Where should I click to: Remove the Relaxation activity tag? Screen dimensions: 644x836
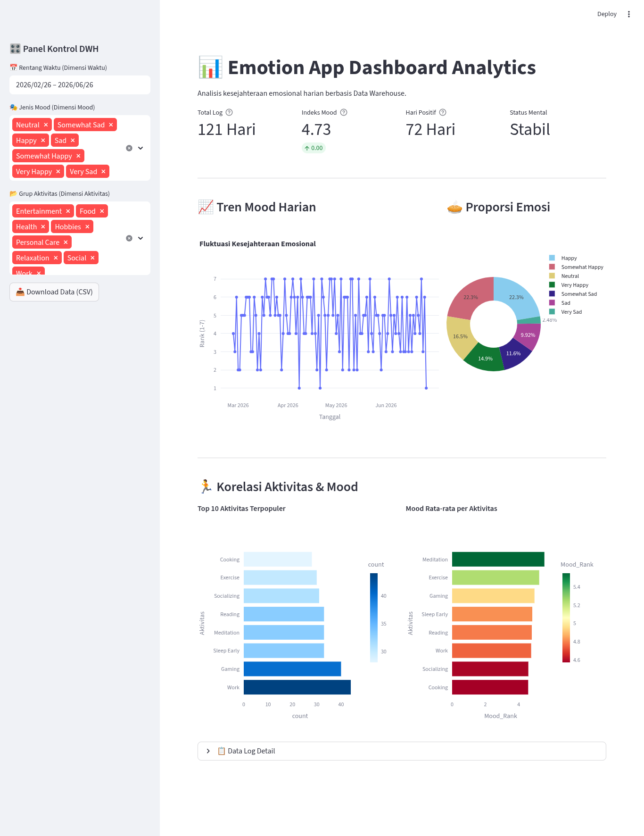(x=56, y=258)
